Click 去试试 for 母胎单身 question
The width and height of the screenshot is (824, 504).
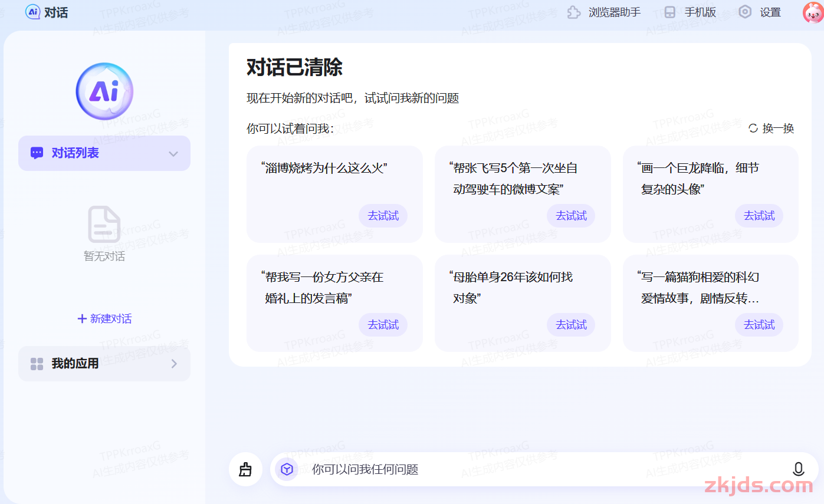tap(571, 325)
